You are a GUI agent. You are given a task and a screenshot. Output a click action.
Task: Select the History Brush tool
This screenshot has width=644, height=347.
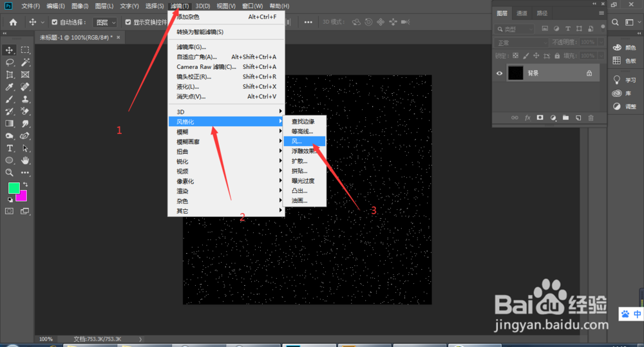(9, 111)
